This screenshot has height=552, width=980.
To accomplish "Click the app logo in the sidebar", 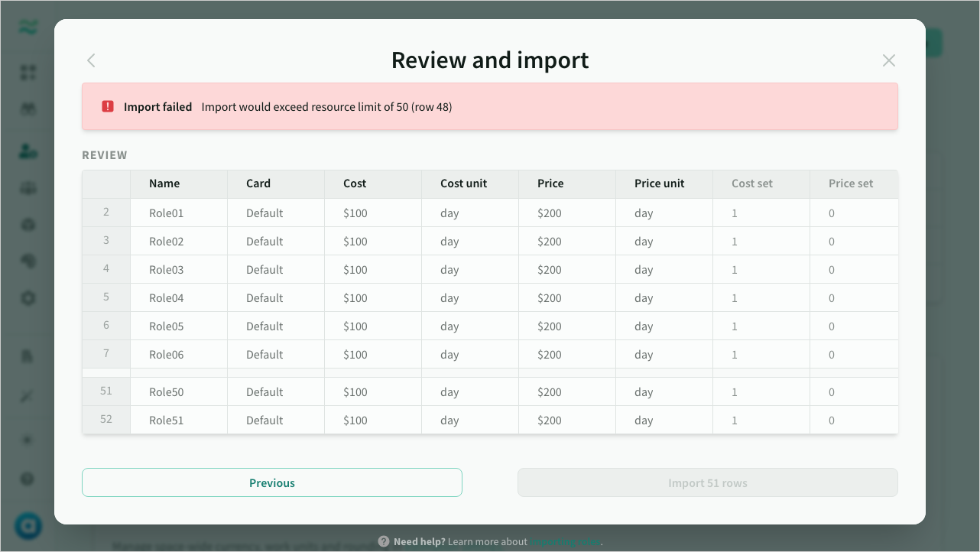I will pyautogui.click(x=28, y=28).
